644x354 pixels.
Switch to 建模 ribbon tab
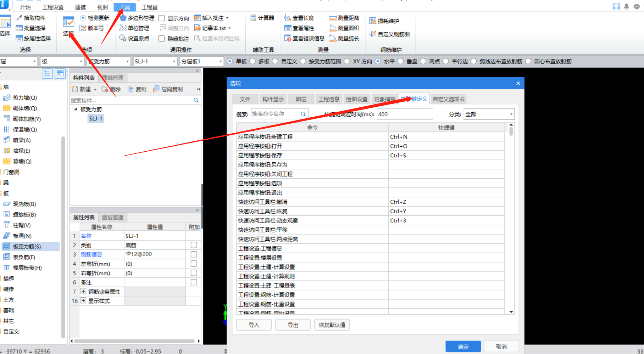pos(80,7)
